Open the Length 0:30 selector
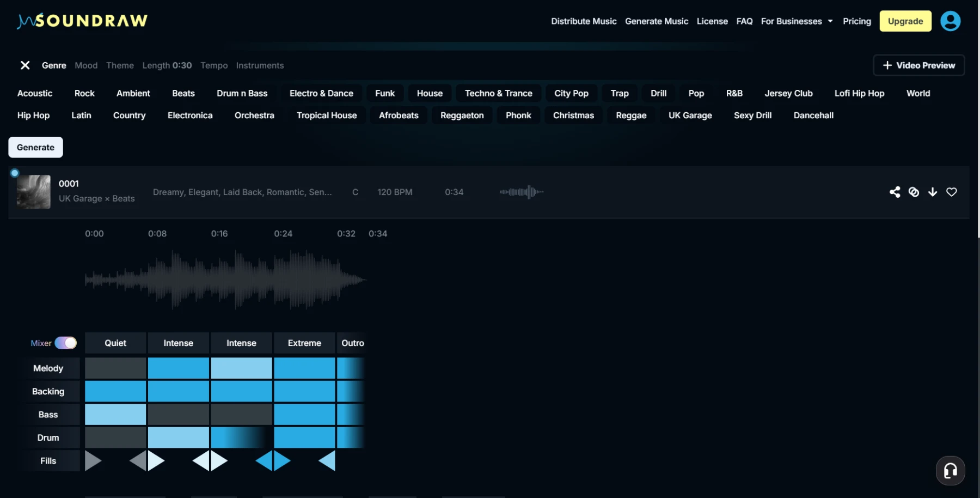The height and width of the screenshot is (498, 980). (x=167, y=65)
